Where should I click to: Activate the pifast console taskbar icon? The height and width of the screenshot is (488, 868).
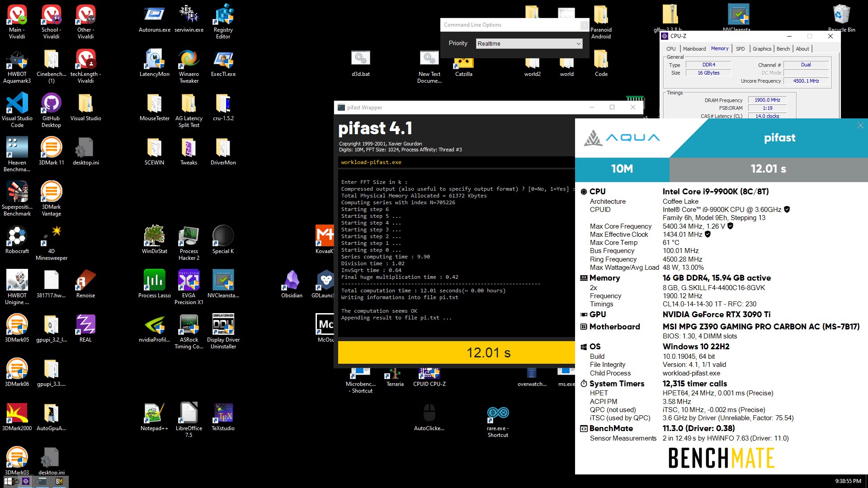click(42, 481)
